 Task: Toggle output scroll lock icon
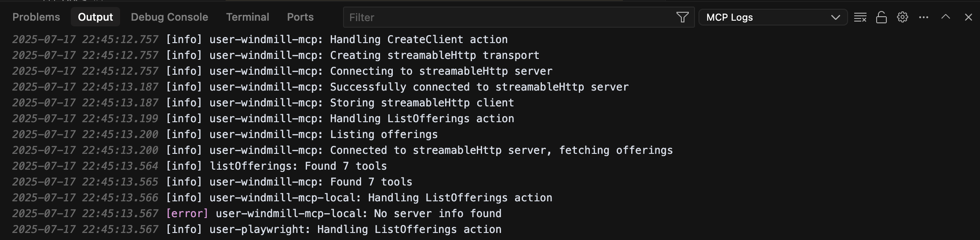click(x=881, y=17)
